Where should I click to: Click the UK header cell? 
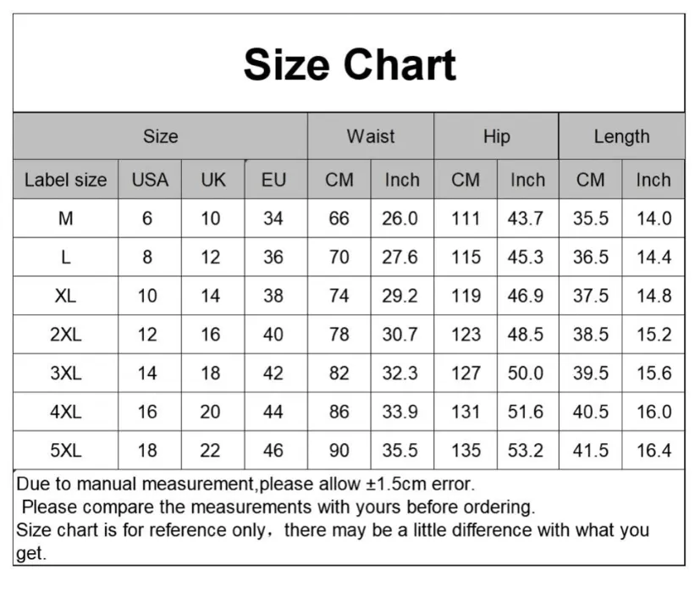[x=213, y=180]
